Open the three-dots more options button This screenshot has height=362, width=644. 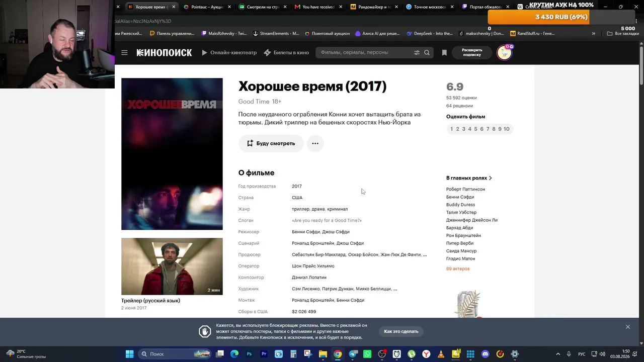point(315,143)
